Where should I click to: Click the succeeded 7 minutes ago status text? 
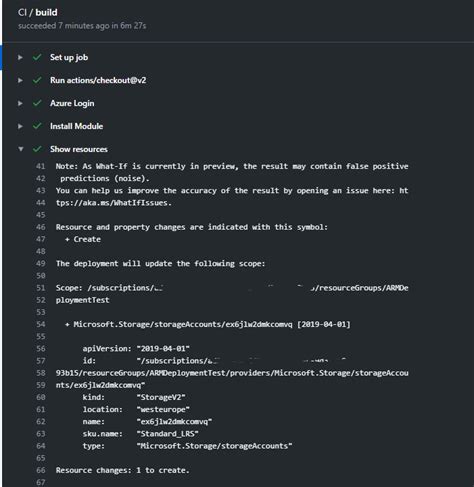pyautogui.click(x=82, y=26)
